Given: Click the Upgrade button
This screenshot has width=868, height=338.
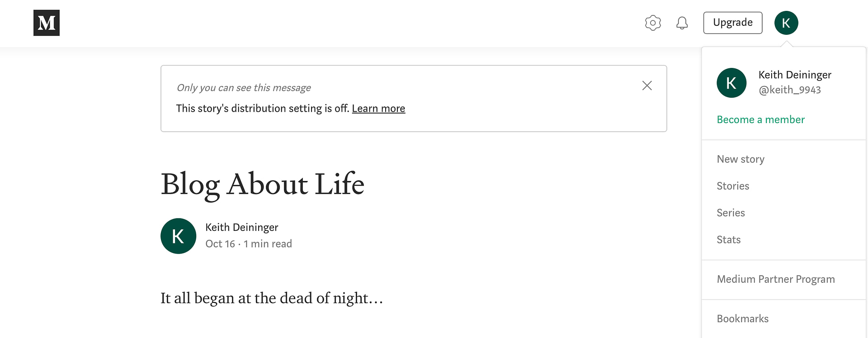Looking at the screenshot, I should pyautogui.click(x=732, y=23).
